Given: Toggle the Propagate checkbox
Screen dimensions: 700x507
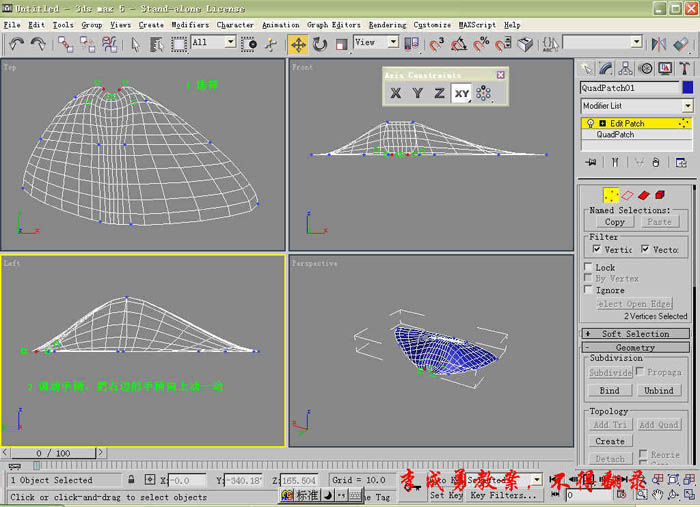Looking at the screenshot, I should [x=640, y=371].
